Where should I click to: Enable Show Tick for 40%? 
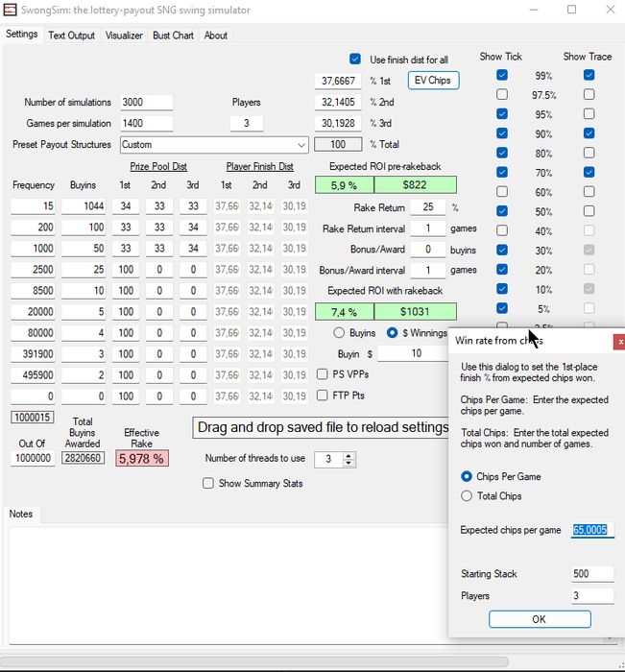point(502,230)
